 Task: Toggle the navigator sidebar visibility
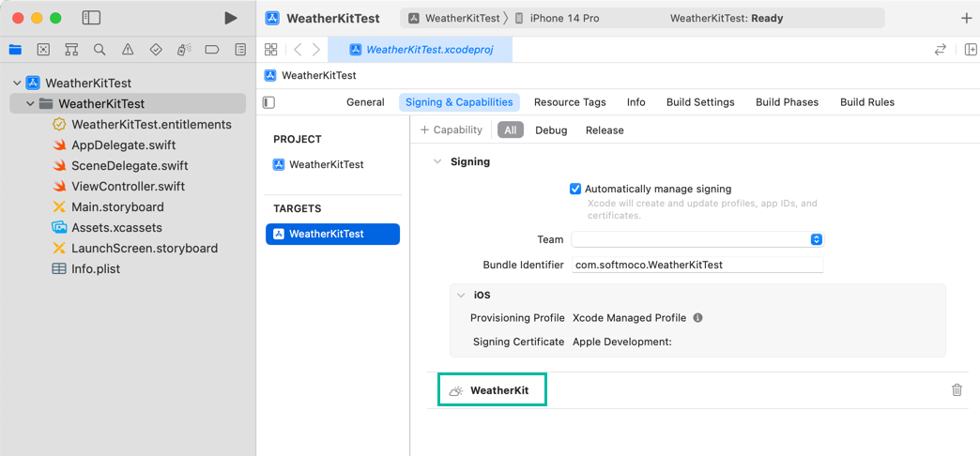91,18
